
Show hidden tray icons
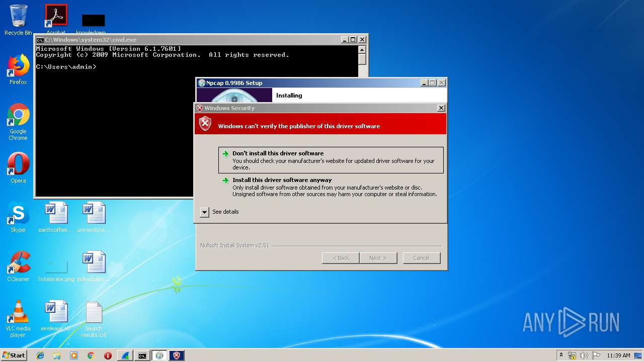[561, 355]
